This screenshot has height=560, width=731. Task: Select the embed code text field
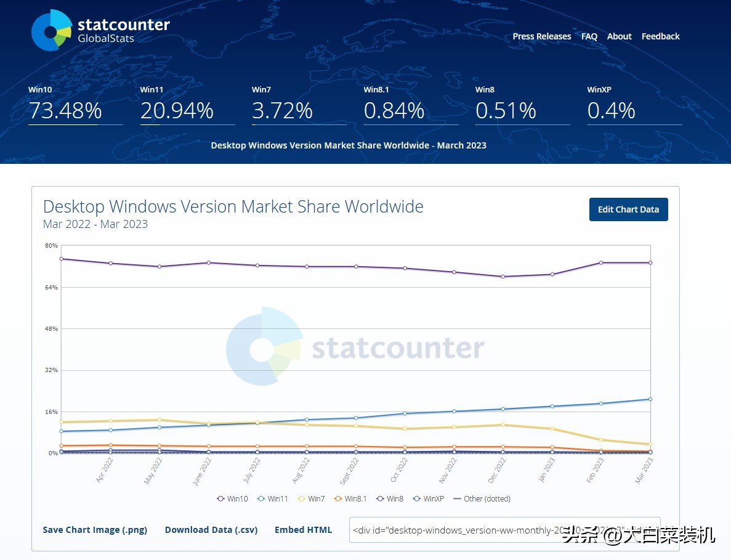[505, 529]
